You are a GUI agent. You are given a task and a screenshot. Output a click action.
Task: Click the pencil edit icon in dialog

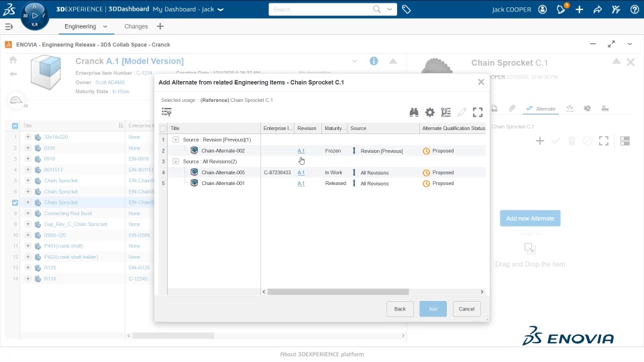(462, 112)
